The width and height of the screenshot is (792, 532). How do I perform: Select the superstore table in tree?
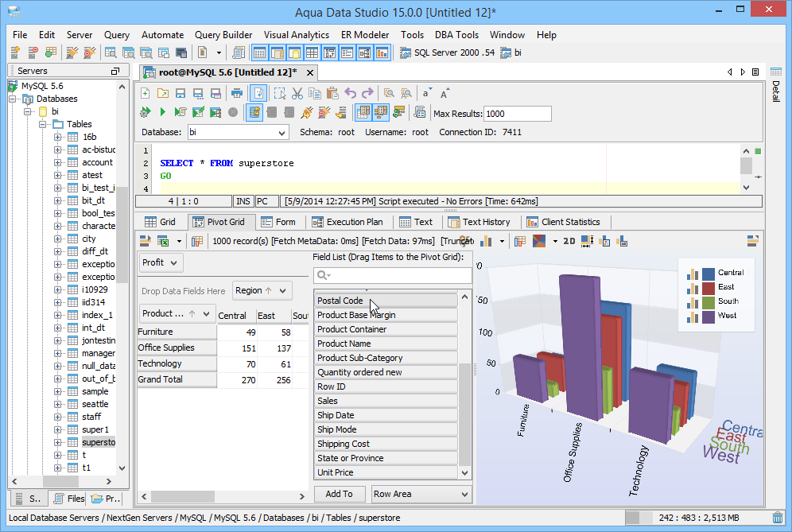(x=99, y=443)
